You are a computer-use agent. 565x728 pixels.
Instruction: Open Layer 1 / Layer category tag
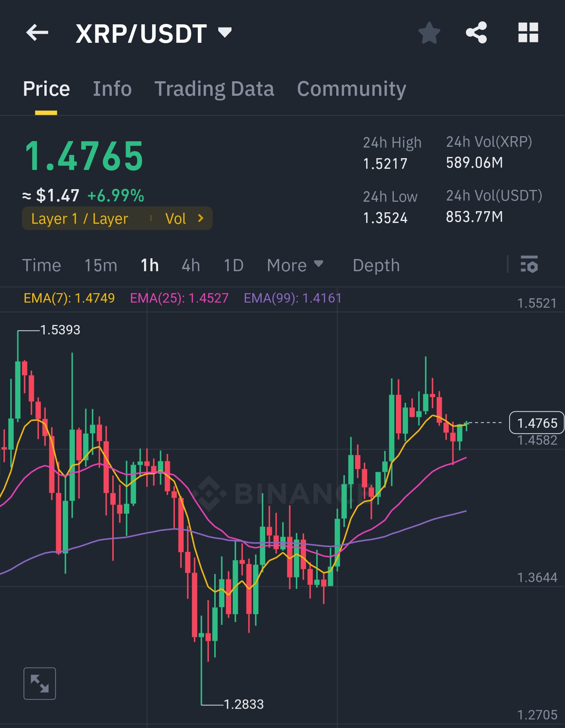[x=80, y=219]
